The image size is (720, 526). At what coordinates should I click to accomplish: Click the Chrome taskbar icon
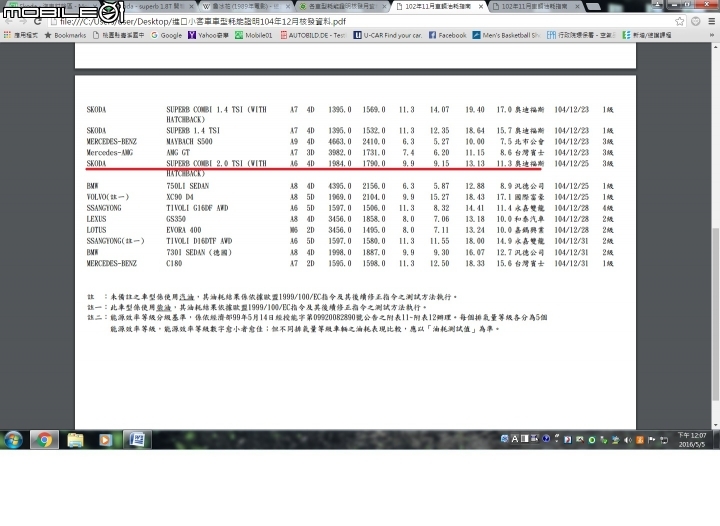[x=45, y=440]
